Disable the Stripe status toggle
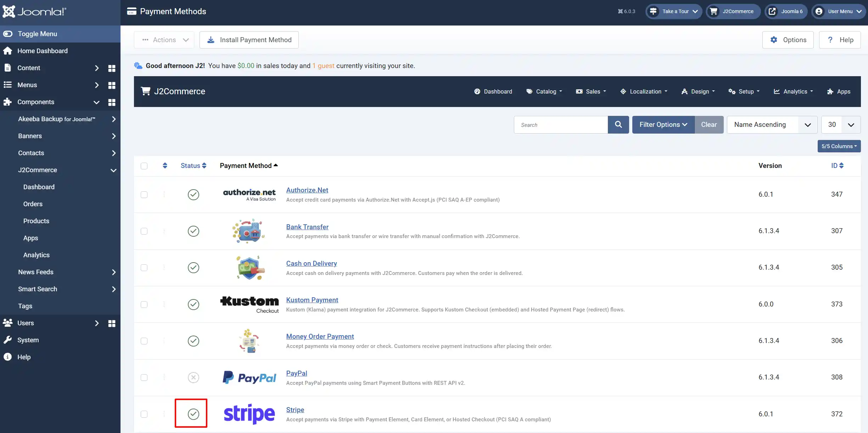 194,414
